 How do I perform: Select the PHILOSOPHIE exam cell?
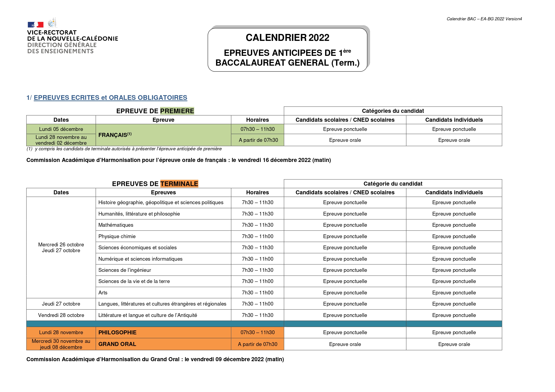click(163, 332)
